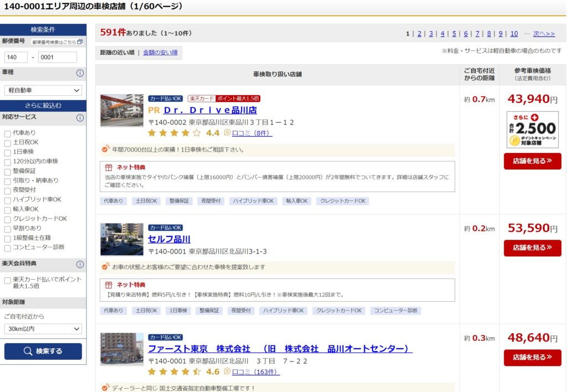The image size is (567, 392).
Task: Click info icon next to 楽天会員特典
Action: (x=80, y=264)
